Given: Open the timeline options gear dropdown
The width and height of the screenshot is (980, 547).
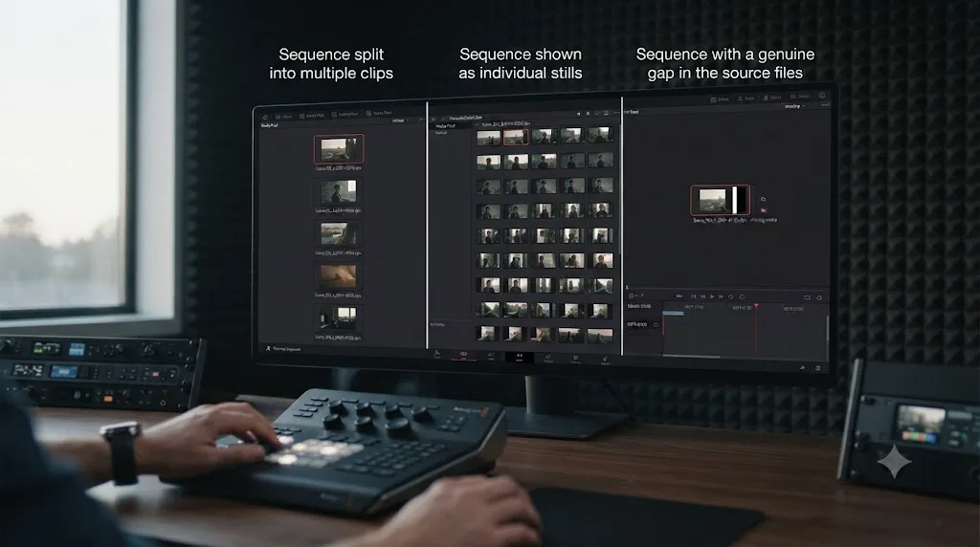Looking at the screenshot, I should pyautogui.click(x=635, y=295).
